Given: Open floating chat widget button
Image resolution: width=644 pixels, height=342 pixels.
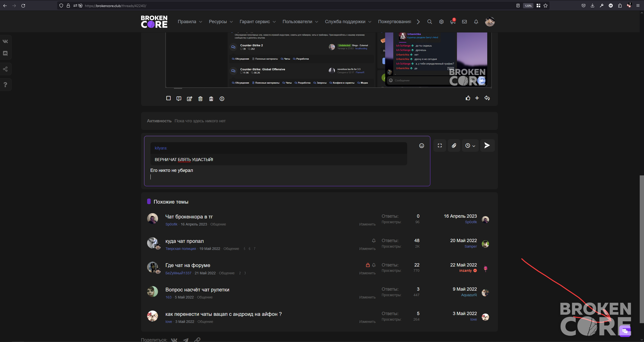Looking at the screenshot, I should (x=625, y=331).
